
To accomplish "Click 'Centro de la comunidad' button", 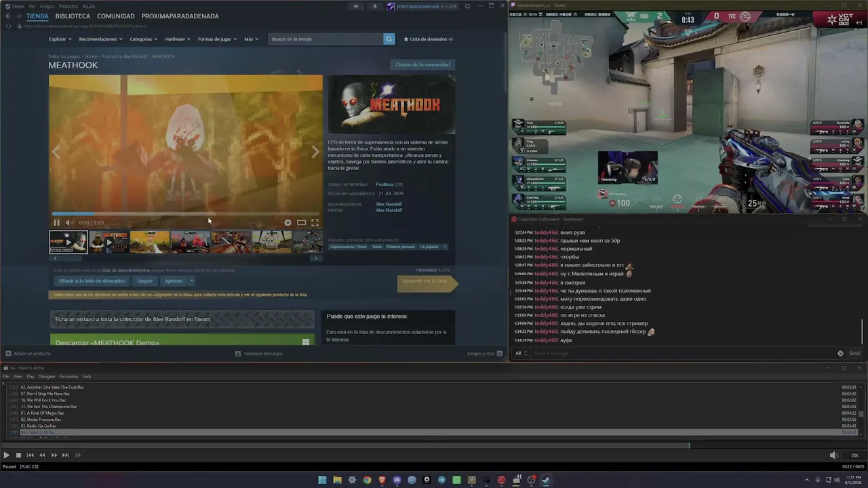I will pos(422,64).
